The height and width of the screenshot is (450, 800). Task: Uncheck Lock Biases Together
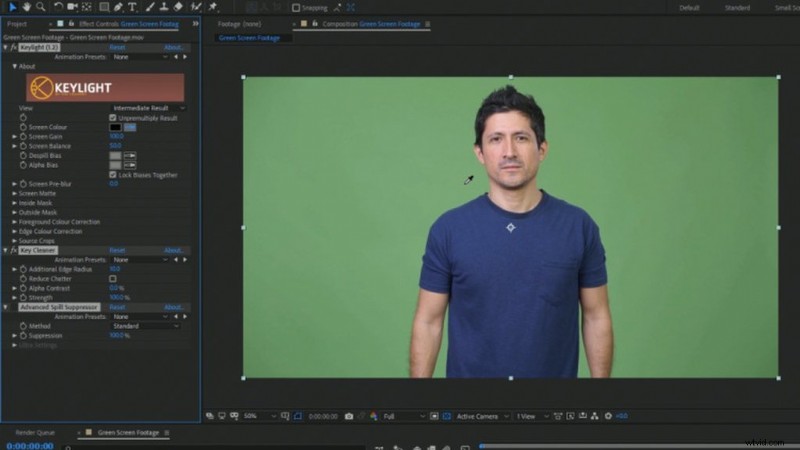coord(113,175)
